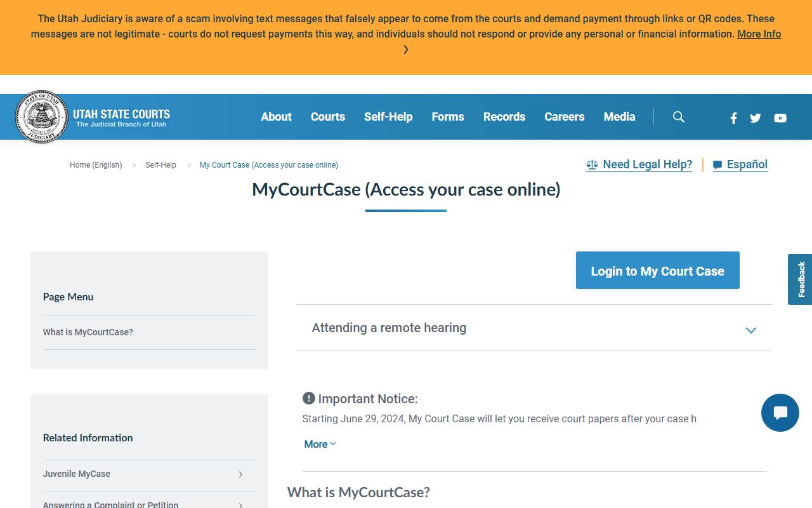Open the Courts menu
The height and width of the screenshot is (508, 812).
[328, 117]
